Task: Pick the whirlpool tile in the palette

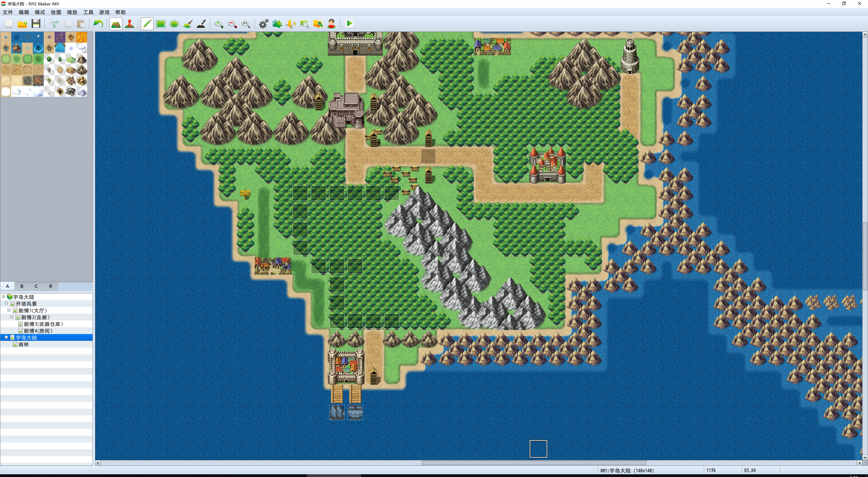Action: click(x=38, y=48)
